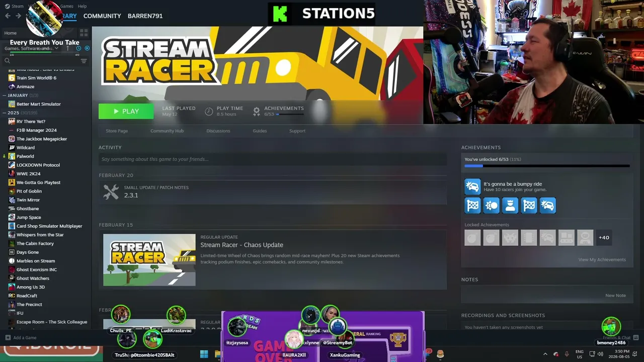Click The Jackbox Megapicker game icon

click(x=12, y=139)
